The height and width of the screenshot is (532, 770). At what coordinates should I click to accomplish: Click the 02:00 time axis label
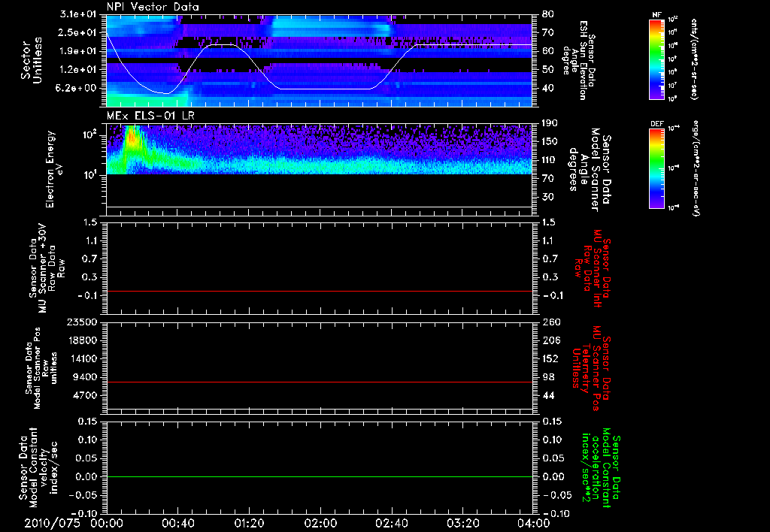click(320, 523)
